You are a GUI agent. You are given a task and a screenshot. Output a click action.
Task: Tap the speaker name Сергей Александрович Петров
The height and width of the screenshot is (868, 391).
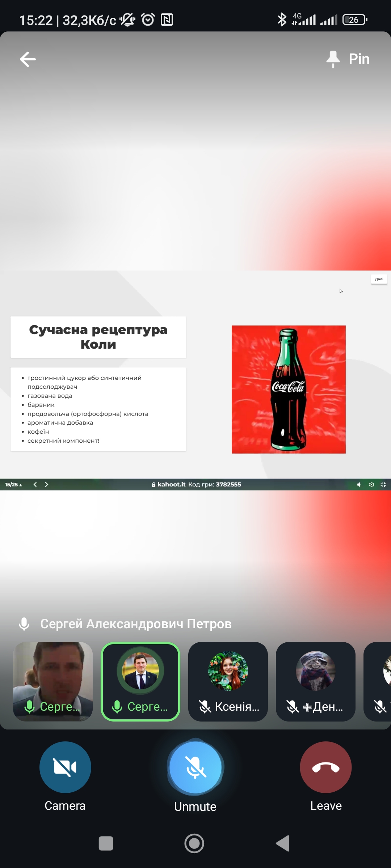136,624
